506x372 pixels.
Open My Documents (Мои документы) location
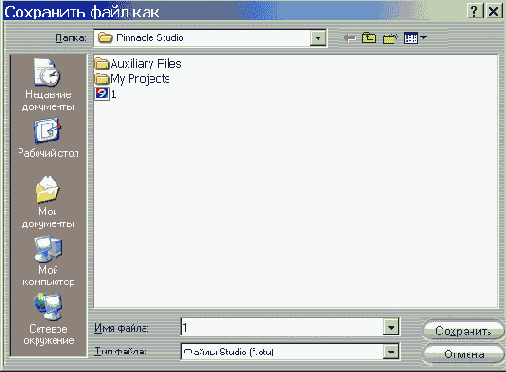pos(48,202)
